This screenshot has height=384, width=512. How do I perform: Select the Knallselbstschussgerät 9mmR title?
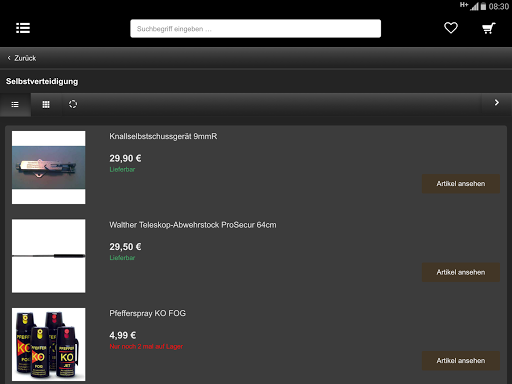point(163,136)
